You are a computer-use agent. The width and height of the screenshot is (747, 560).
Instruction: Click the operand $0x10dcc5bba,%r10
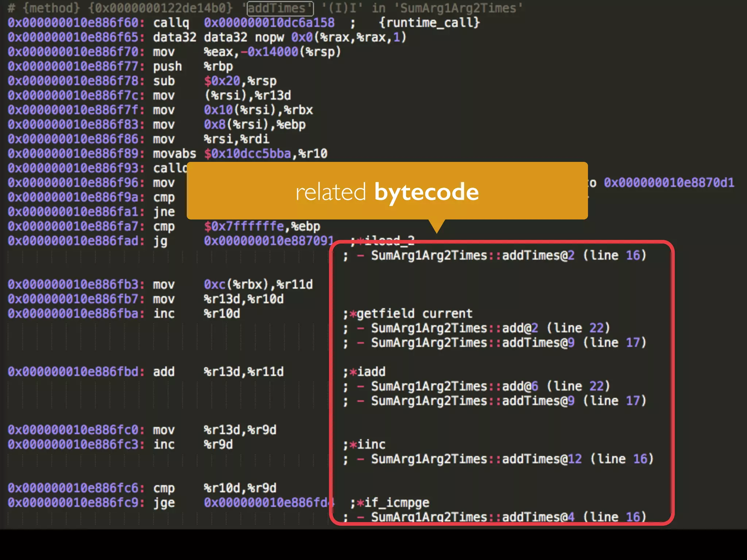click(266, 154)
